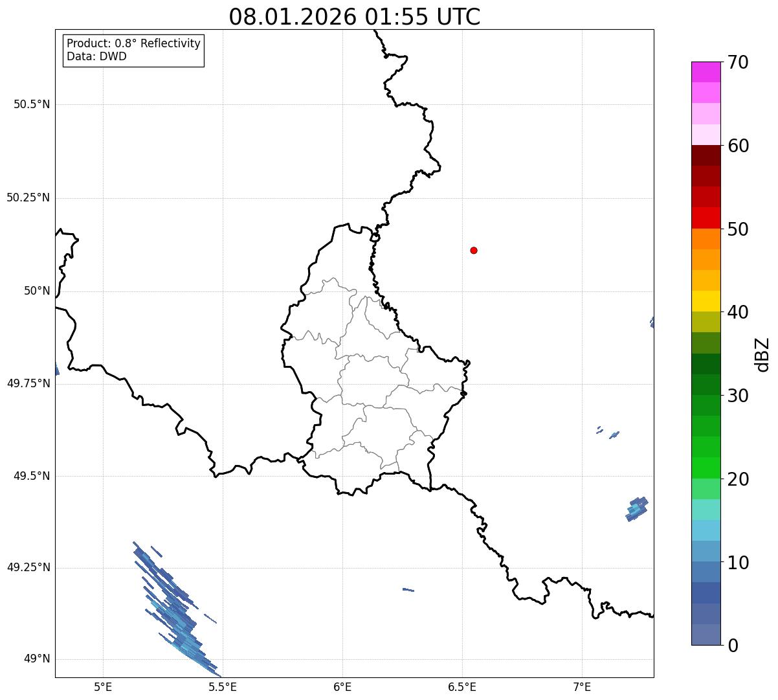778x700 pixels.
Task: Click the 50°N latitude label
Action: [x=37, y=291]
